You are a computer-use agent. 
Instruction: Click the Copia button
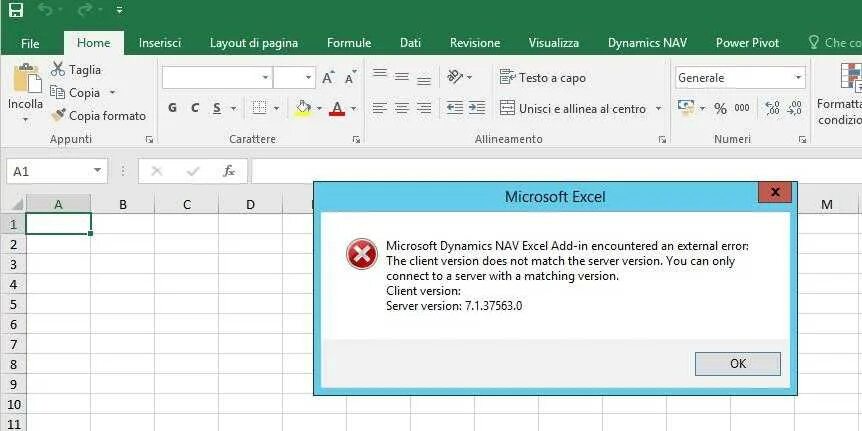[76, 93]
